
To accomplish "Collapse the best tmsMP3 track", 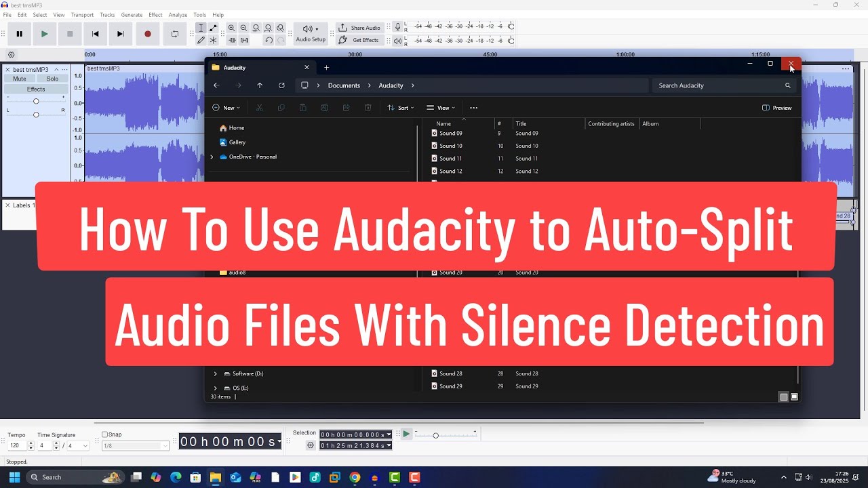I will 56,69.
